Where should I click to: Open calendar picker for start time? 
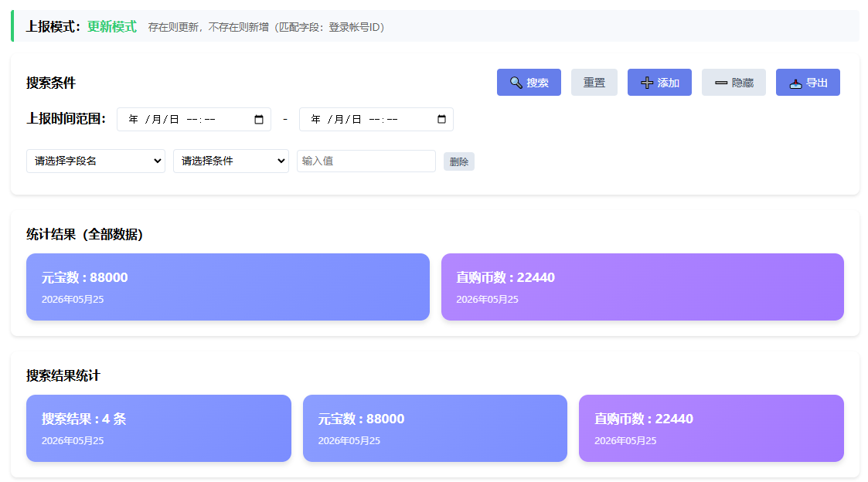(258, 120)
